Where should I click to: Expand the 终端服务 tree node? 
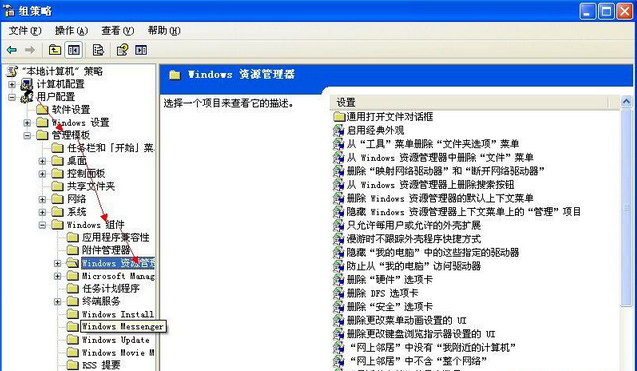click(x=57, y=302)
